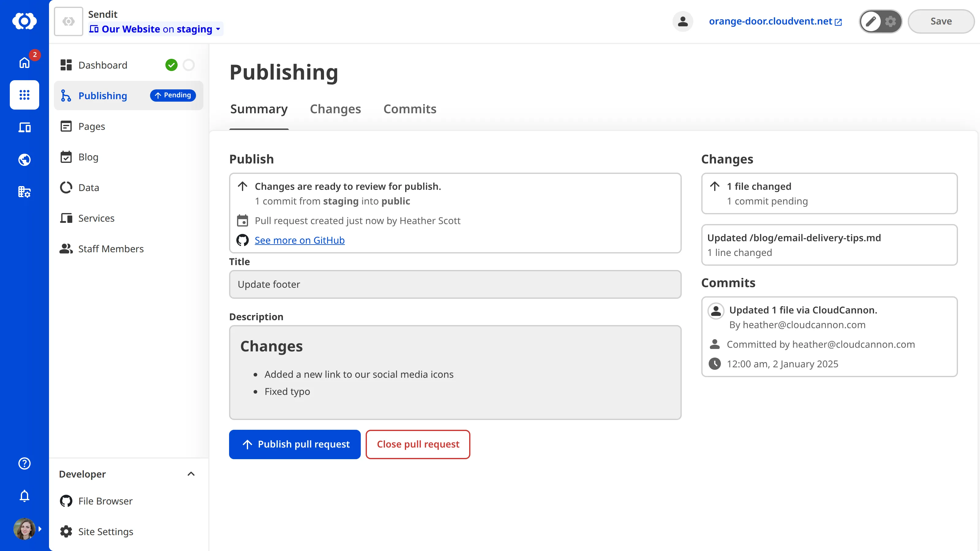Click the Blog calendar icon in sidebar
The width and height of the screenshot is (980, 551).
tap(66, 157)
